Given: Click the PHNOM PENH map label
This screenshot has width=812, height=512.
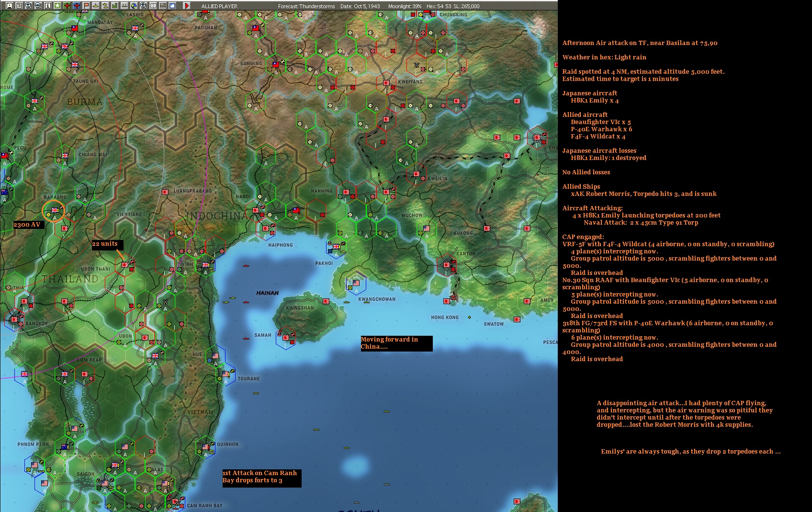Looking at the screenshot, I should (x=33, y=444).
